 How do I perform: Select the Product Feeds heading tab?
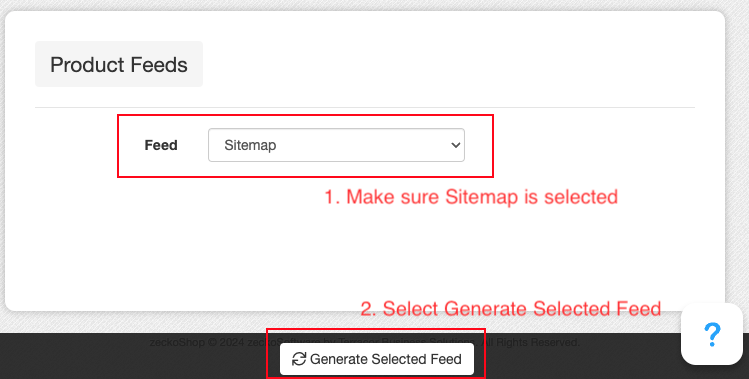point(119,64)
